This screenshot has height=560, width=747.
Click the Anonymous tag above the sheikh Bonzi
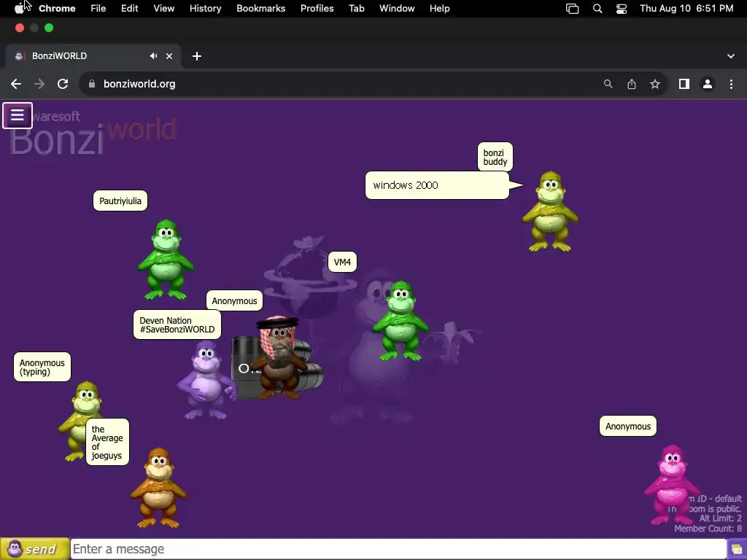point(234,301)
